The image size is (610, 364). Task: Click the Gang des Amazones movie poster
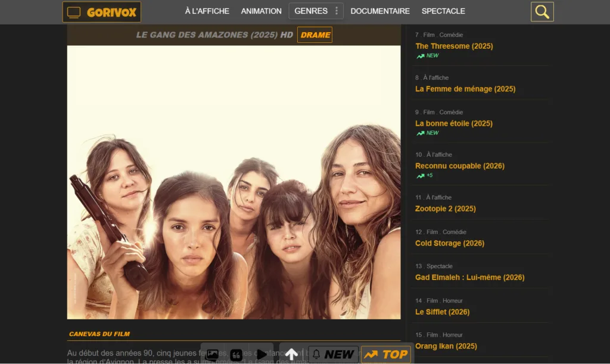coord(234,182)
